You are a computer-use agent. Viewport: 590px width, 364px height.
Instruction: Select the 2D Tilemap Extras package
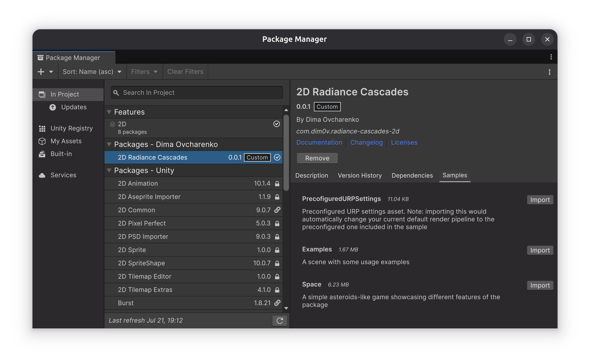pyautogui.click(x=194, y=290)
